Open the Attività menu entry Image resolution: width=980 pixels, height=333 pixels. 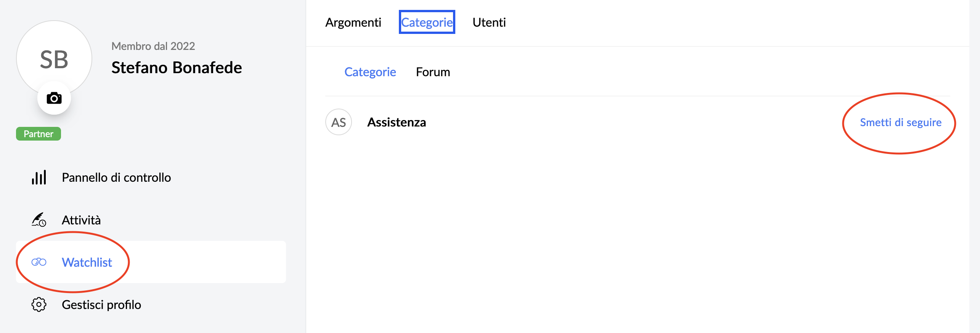[x=81, y=220]
